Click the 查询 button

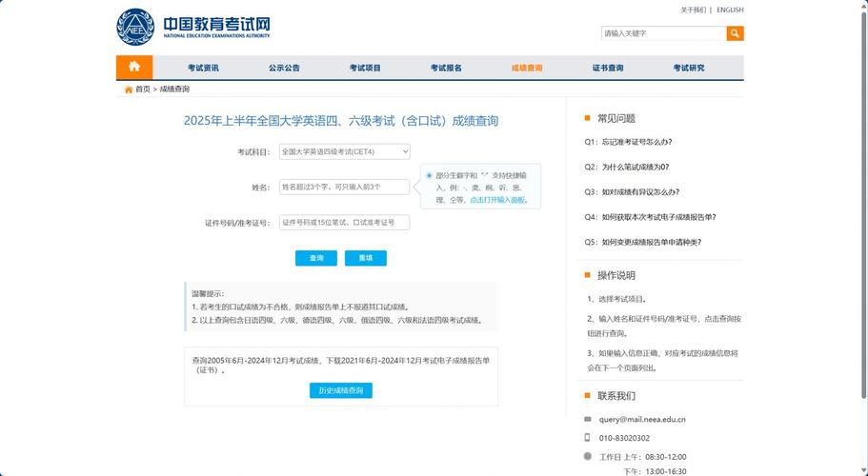[316, 258]
